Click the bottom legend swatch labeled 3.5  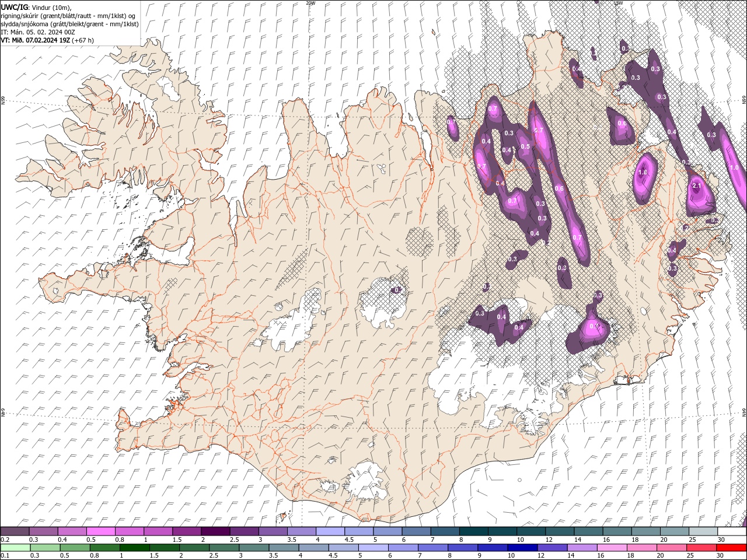(284, 548)
